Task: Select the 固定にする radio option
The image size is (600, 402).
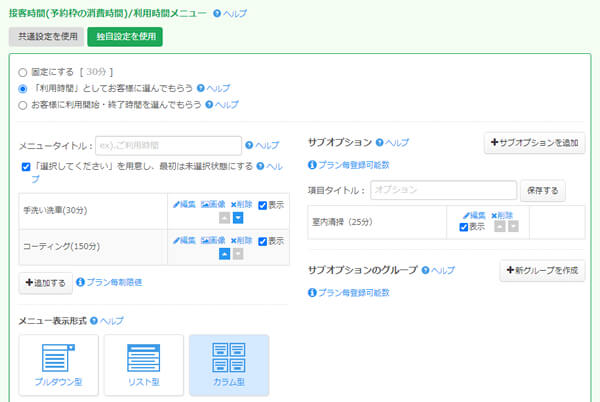Action: coord(23,73)
